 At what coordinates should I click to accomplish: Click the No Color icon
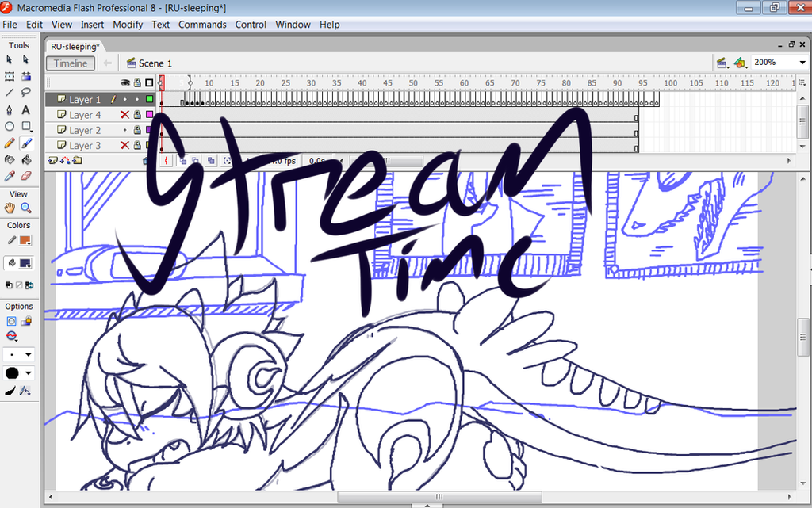[x=19, y=285]
